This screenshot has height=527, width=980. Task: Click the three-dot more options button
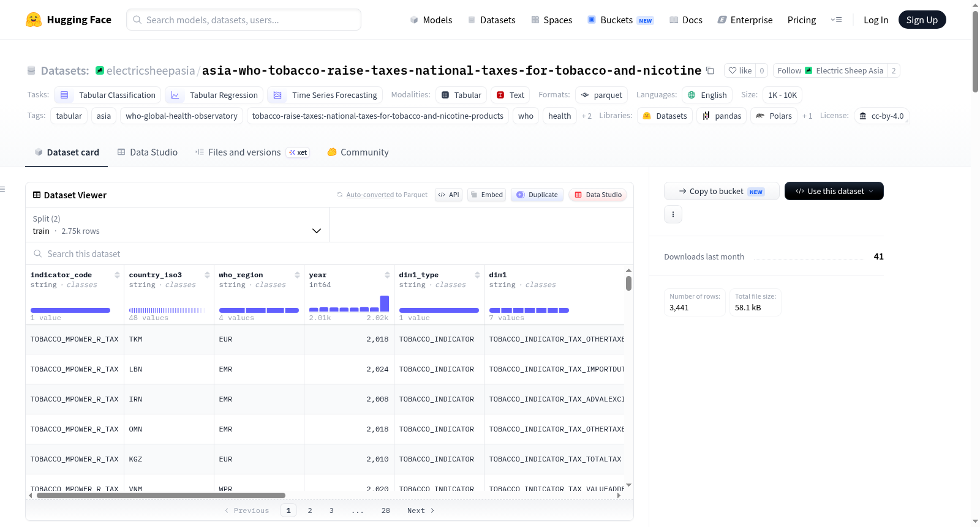673,214
